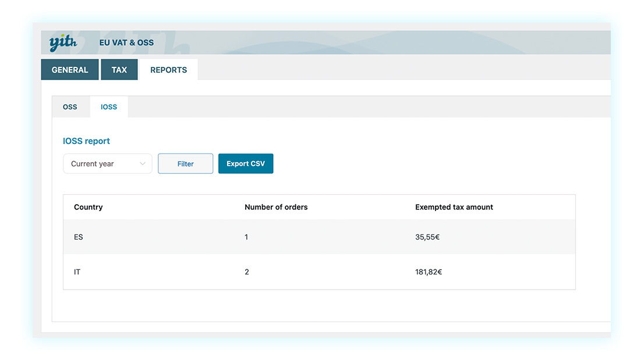The height and width of the screenshot is (360, 644).
Task: Open the Current year period dropdown
Action: click(108, 163)
